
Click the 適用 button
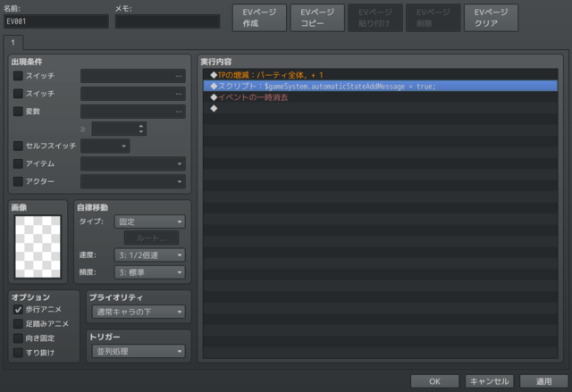click(x=543, y=381)
